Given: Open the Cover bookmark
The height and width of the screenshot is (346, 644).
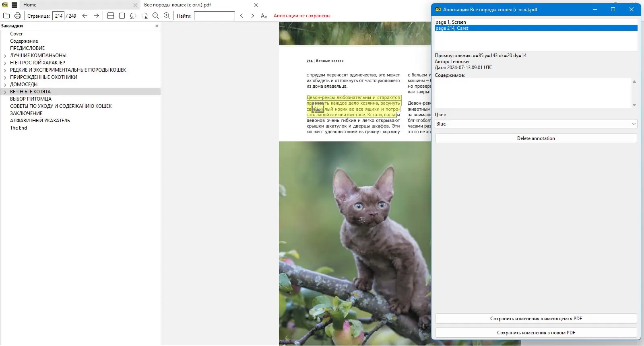Looking at the screenshot, I should pyautogui.click(x=17, y=34).
